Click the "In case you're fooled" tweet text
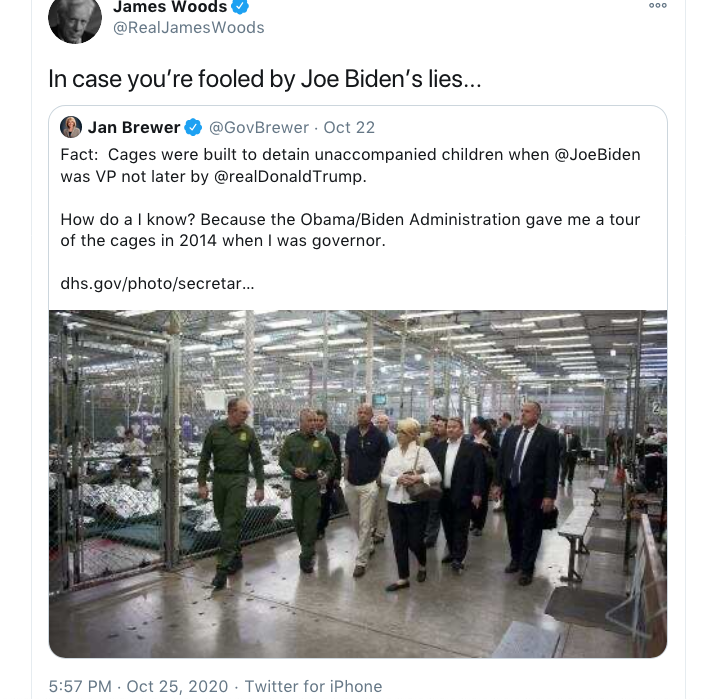 (x=265, y=80)
